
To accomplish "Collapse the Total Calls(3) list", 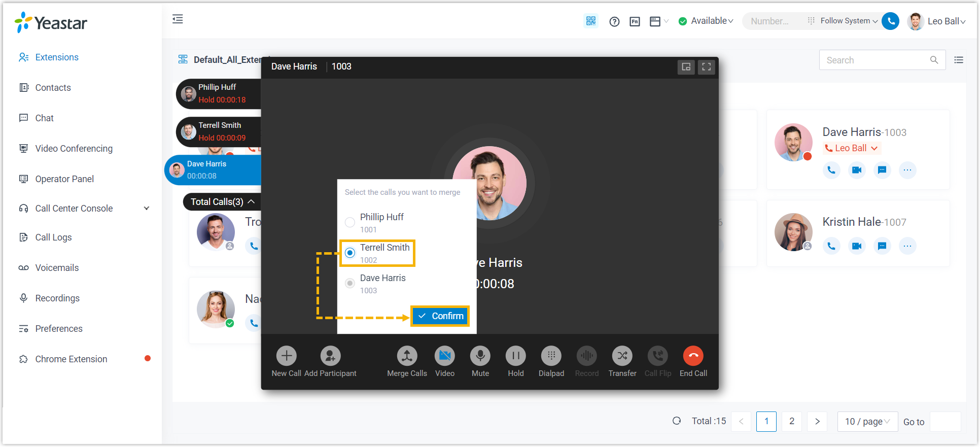I will [222, 201].
